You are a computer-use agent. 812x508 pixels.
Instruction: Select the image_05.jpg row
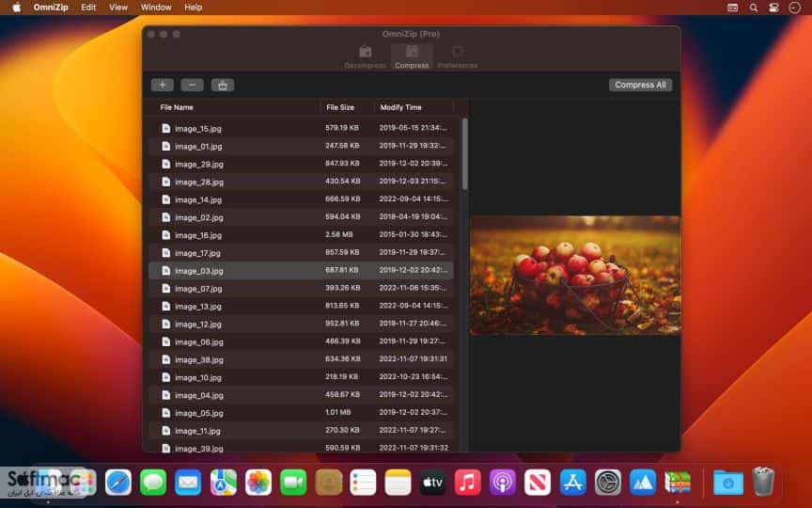tap(301, 413)
